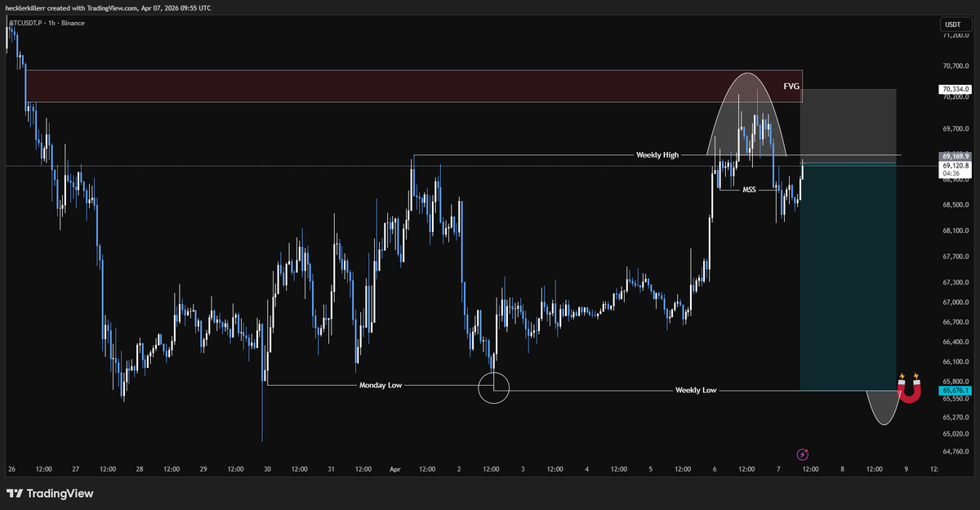Click the 69,120.8 current price tag
The height and width of the screenshot is (510, 980).
[955, 165]
